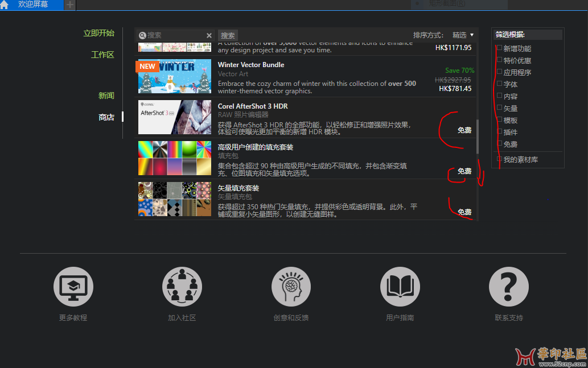Click the 筛选根据 filter heading
The image size is (588, 368).
pos(510,35)
